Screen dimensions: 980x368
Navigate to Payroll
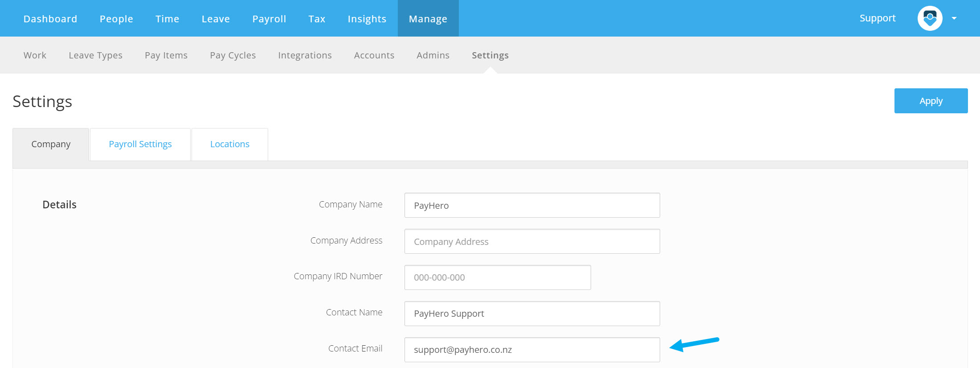(269, 19)
